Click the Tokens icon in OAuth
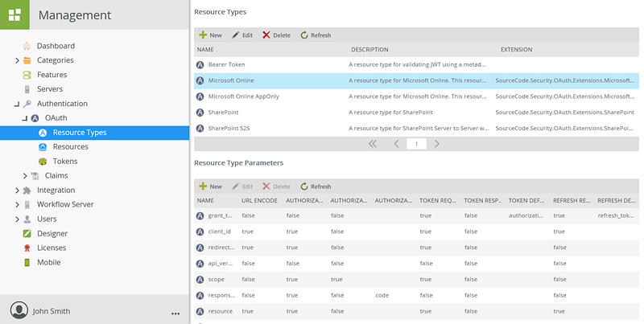Screen dimensions: 644x324 (x=43, y=162)
